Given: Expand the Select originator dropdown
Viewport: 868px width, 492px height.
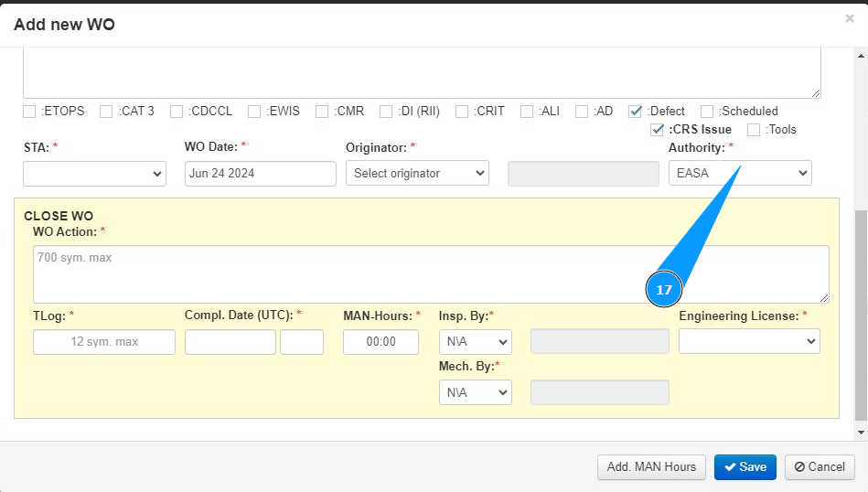Looking at the screenshot, I should tap(417, 174).
